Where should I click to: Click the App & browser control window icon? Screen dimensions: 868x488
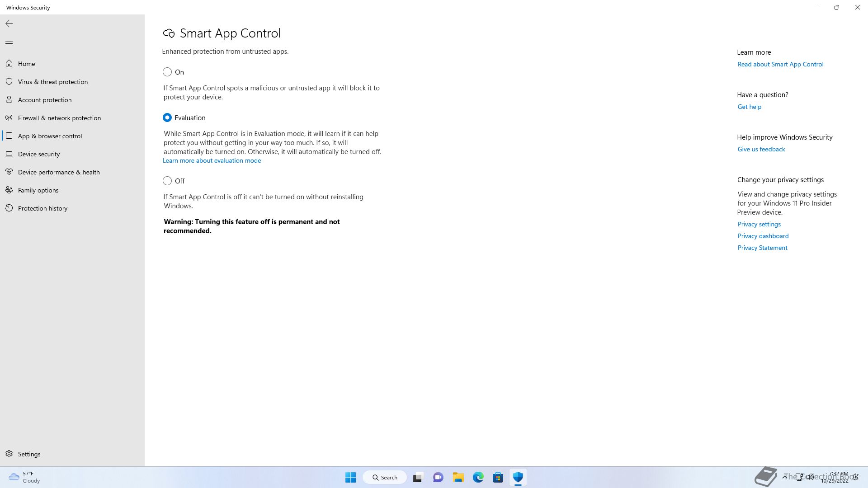coord(9,136)
